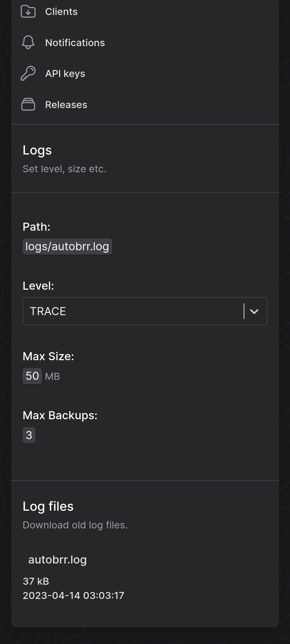
Task: Click the Clients download icon
Action: pyautogui.click(x=28, y=12)
